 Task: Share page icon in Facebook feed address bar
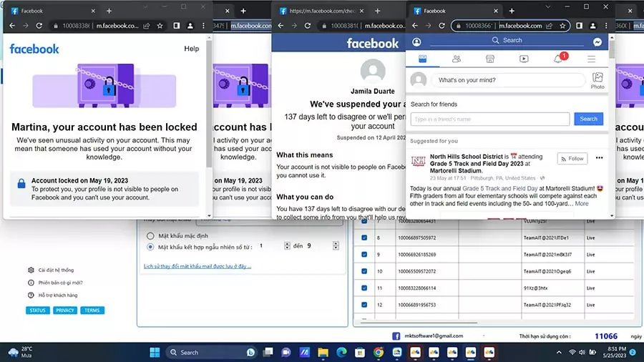click(550, 26)
